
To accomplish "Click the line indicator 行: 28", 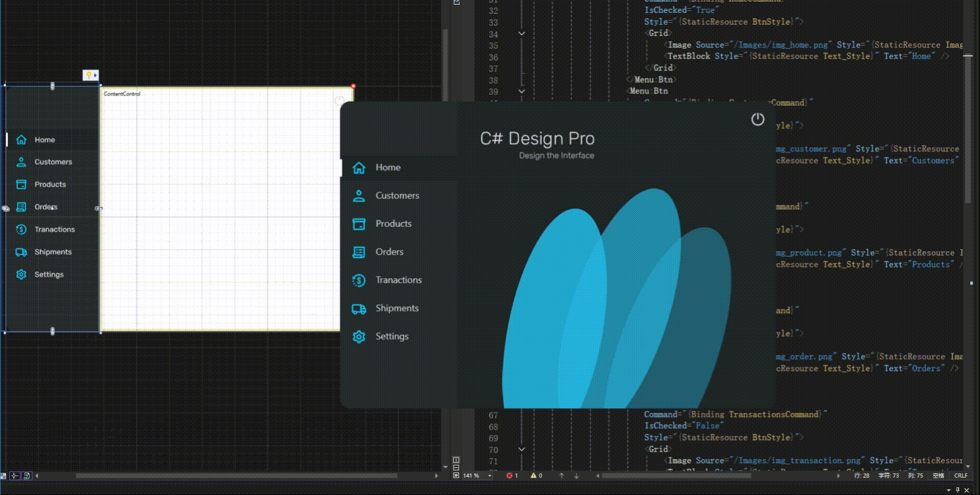I will 862,475.
